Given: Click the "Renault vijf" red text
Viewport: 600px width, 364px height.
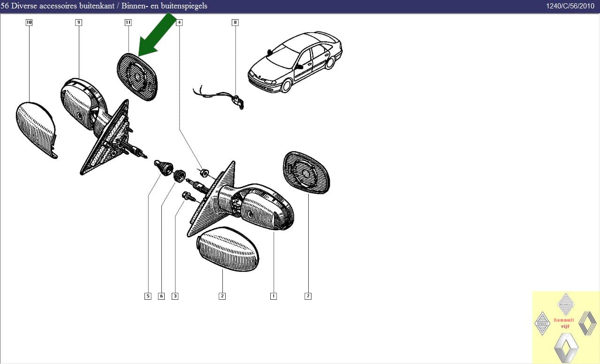Looking at the screenshot, I should tap(564, 323).
